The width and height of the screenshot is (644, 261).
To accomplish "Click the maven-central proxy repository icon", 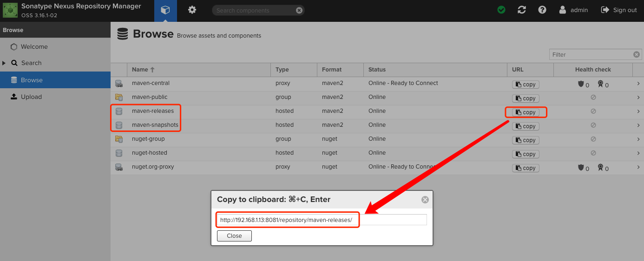I will (x=119, y=84).
